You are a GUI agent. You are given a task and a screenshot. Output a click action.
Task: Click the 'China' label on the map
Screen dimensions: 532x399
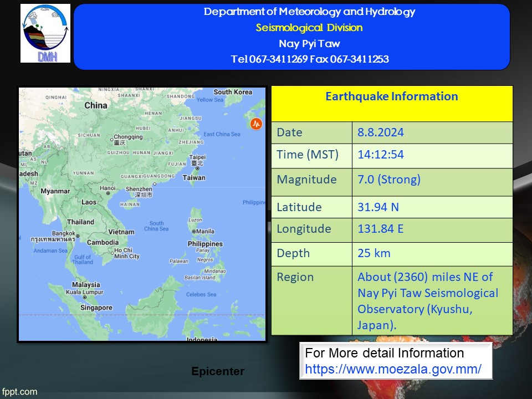(96, 105)
